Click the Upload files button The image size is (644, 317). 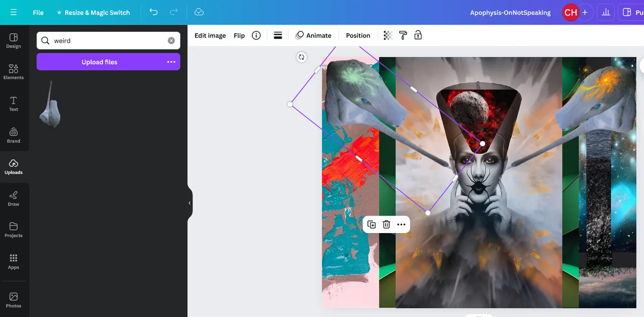tap(100, 62)
